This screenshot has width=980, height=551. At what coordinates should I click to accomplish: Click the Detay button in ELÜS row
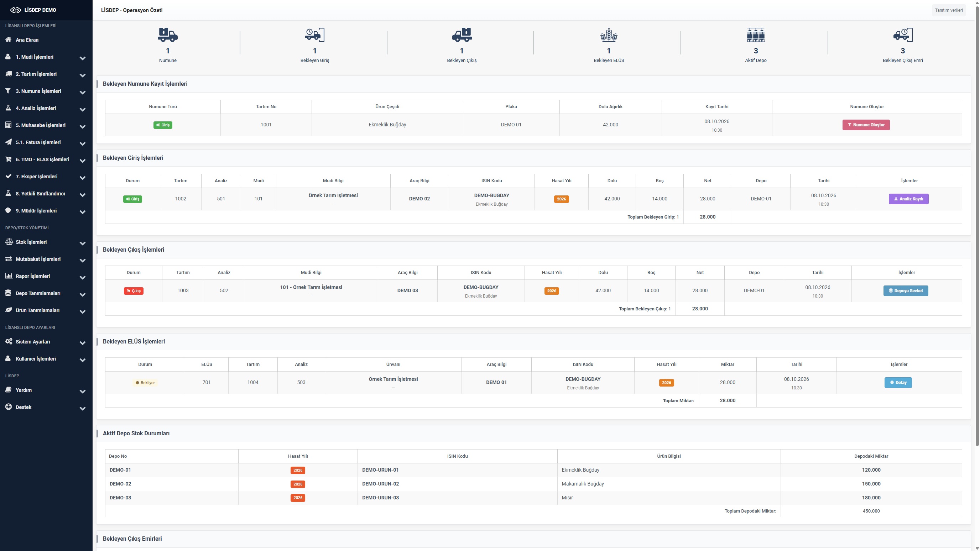point(898,383)
